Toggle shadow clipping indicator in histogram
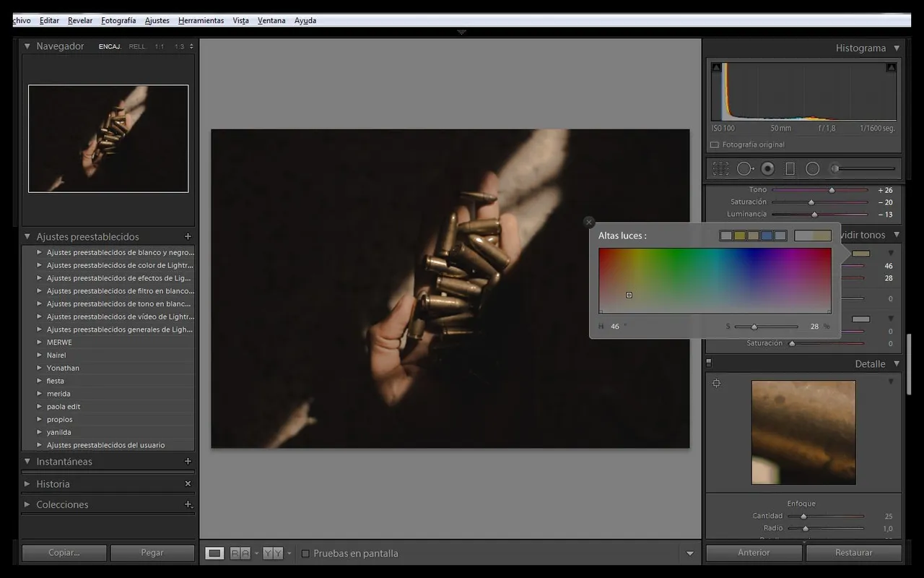Viewport: 924px width, 578px height. tap(716, 67)
